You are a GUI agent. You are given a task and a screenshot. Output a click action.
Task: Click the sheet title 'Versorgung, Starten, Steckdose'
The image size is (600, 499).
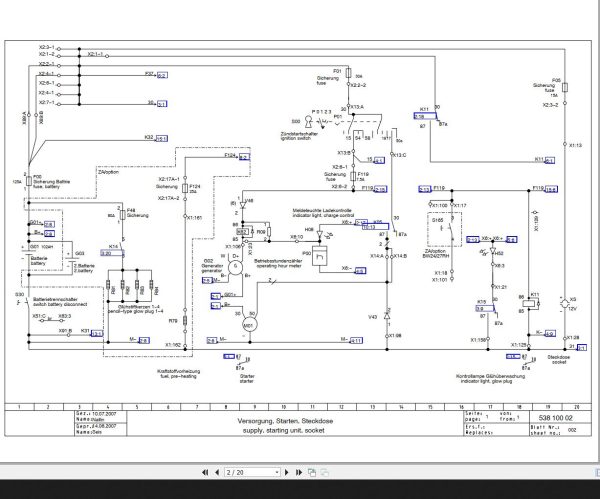point(285,421)
